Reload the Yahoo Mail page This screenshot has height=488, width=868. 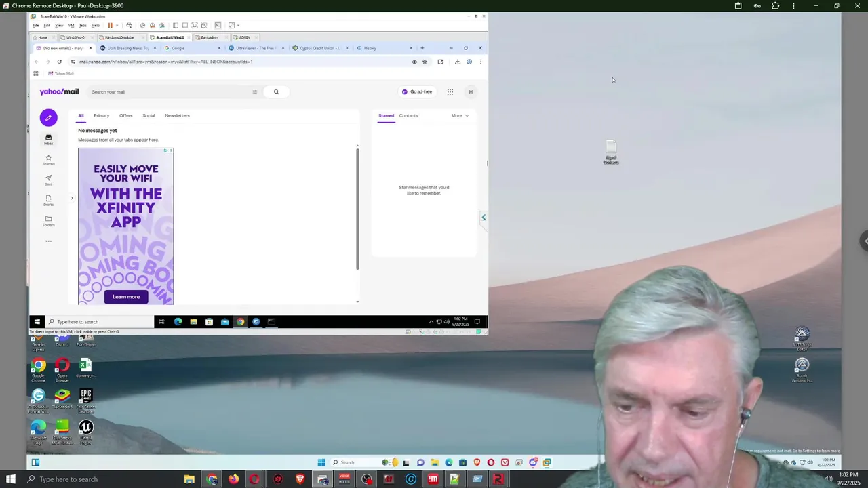(x=59, y=62)
